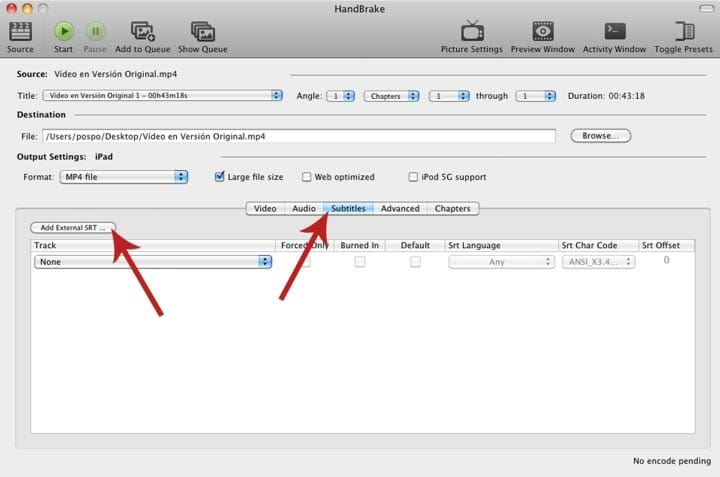Open the subtitle Track None dropdown
Image resolution: width=720 pixels, height=477 pixels.
point(153,262)
